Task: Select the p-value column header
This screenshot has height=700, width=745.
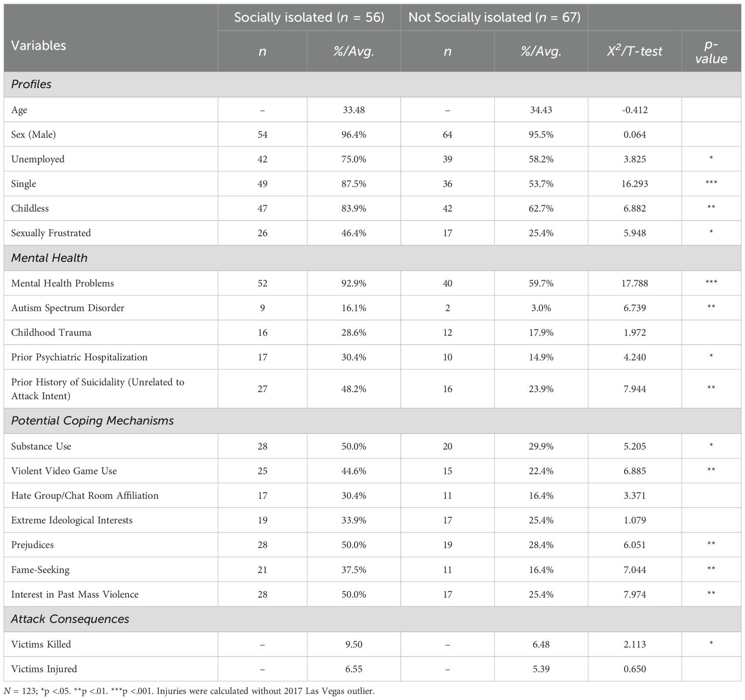Action: tap(711, 52)
